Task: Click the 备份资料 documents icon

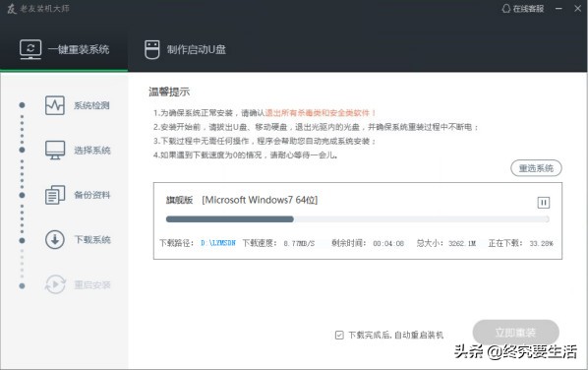Action: (x=55, y=195)
